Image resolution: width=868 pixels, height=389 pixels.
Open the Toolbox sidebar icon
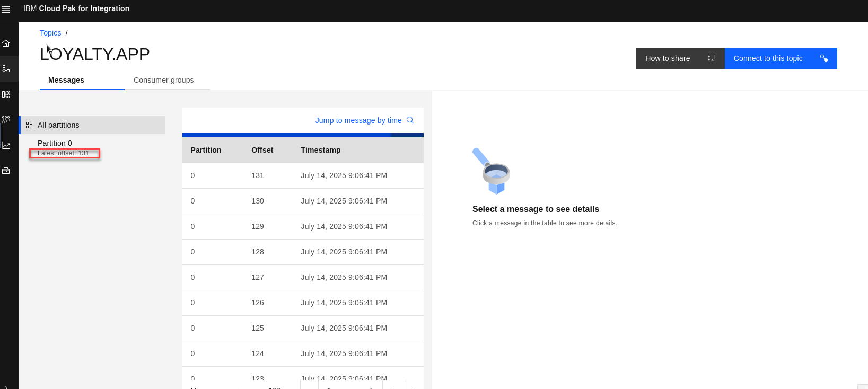pos(6,171)
